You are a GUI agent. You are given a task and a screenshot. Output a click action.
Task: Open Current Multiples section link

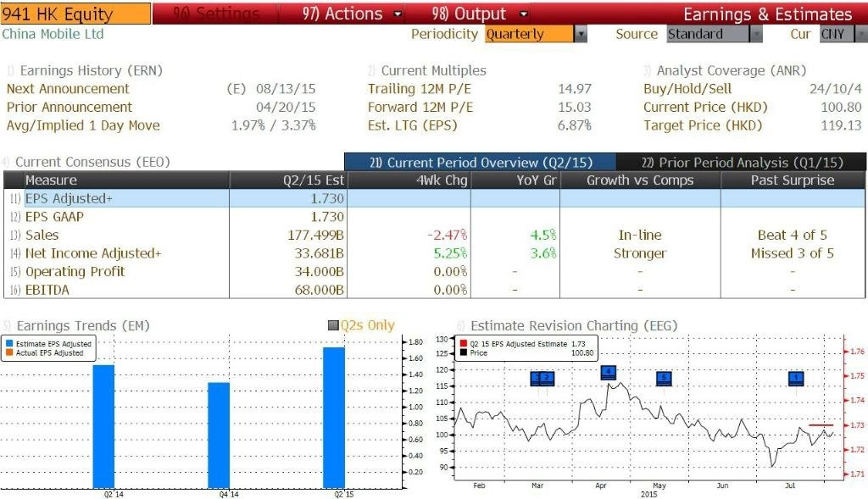point(433,71)
